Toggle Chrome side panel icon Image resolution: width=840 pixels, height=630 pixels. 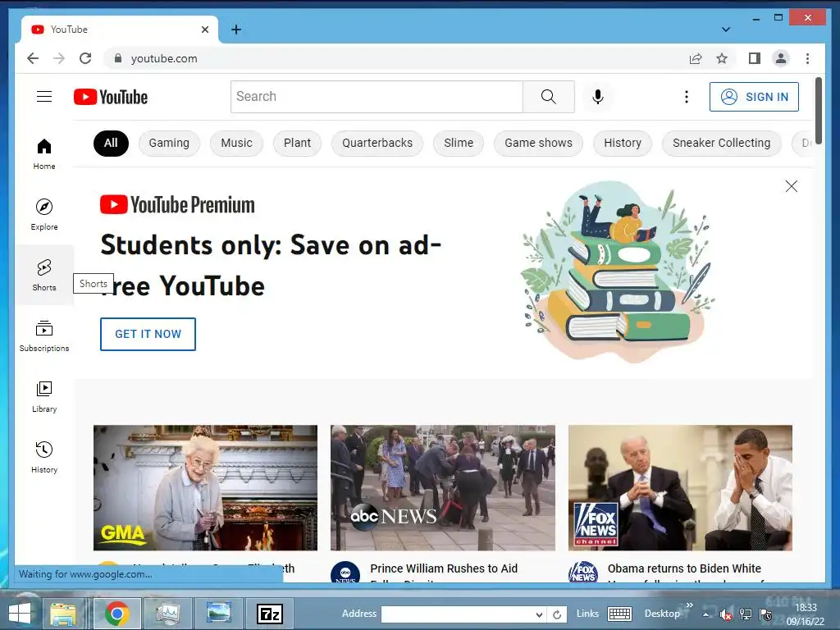tap(755, 58)
